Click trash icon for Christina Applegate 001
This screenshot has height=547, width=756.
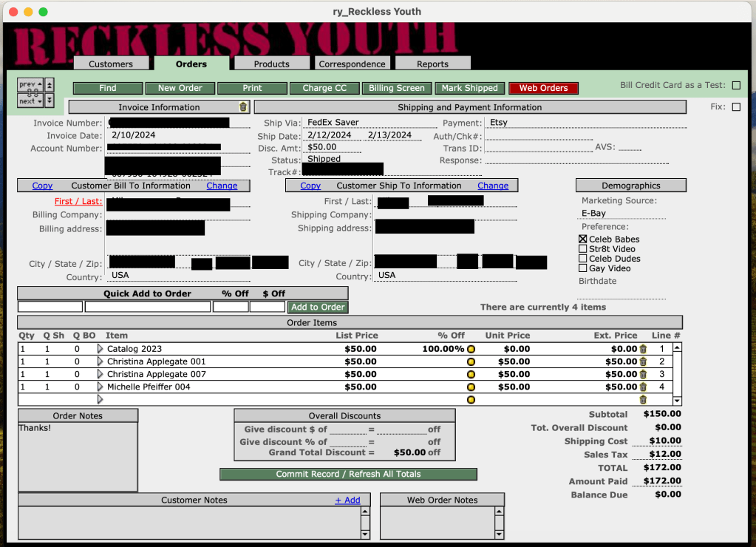pos(643,361)
